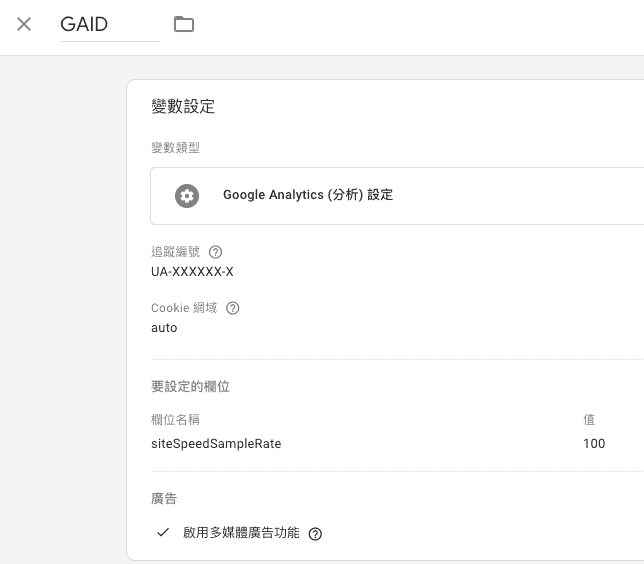Image resolution: width=644 pixels, height=564 pixels.
Task: Click the 欄位名稱 column header
Action: pos(175,420)
